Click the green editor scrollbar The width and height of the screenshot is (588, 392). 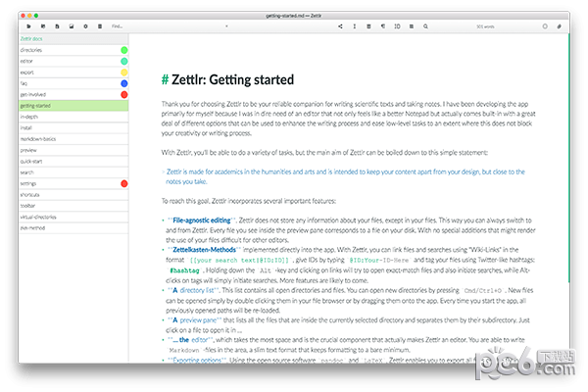(x=568, y=159)
